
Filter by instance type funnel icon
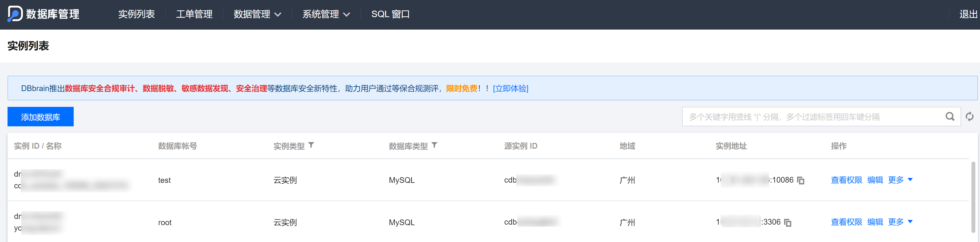[x=311, y=145]
